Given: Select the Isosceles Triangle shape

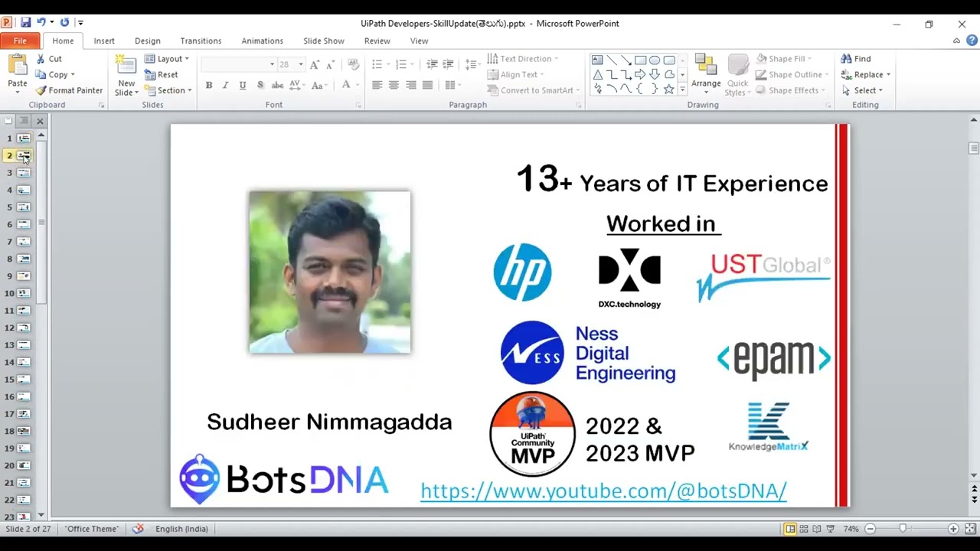Looking at the screenshot, I should click(x=597, y=74).
